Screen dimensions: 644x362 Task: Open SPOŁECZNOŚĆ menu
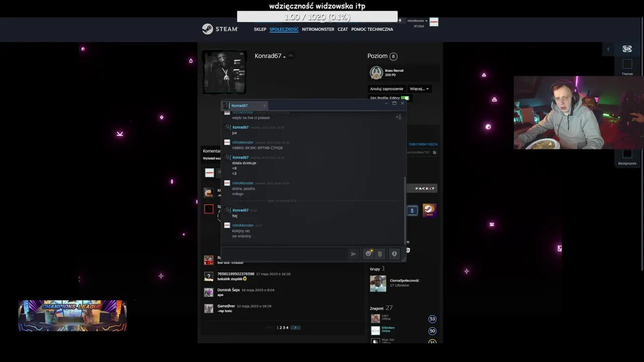pos(284,29)
